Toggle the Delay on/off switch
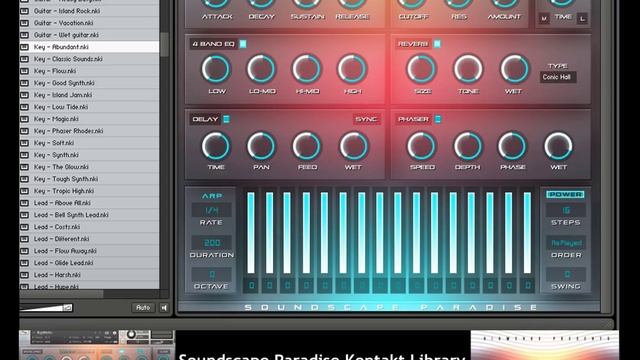This screenshot has height=360, width=640. 226,119
